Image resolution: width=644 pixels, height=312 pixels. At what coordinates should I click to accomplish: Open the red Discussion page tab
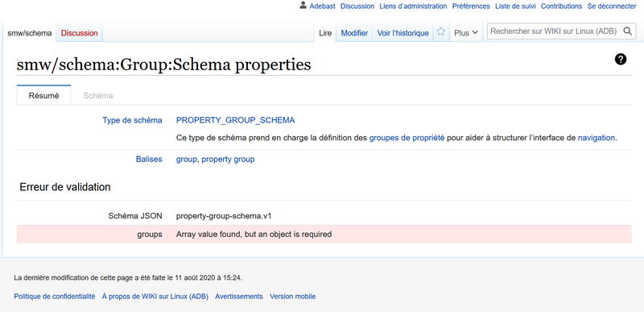pyautogui.click(x=79, y=33)
